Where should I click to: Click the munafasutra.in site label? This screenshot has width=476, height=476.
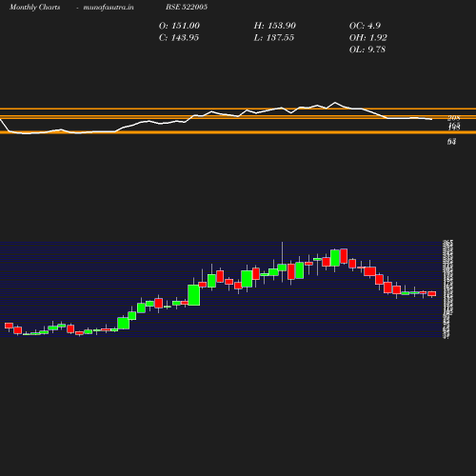pos(109,8)
